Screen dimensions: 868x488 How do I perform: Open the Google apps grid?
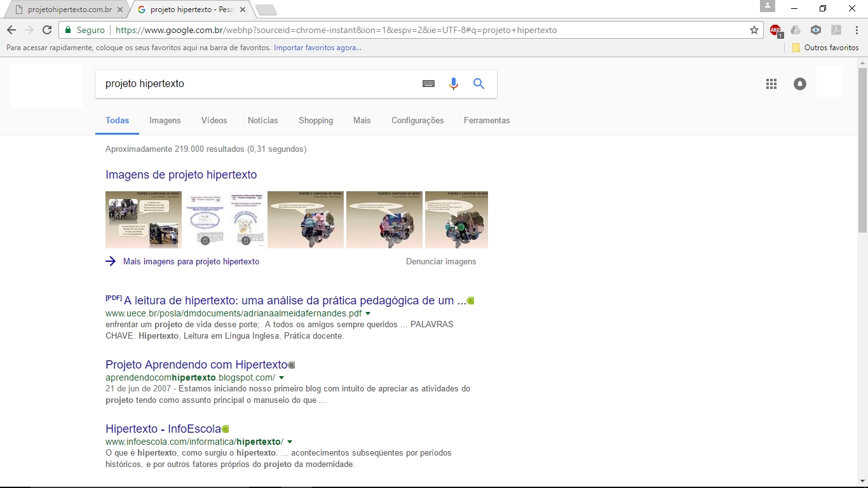coord(771,84)
